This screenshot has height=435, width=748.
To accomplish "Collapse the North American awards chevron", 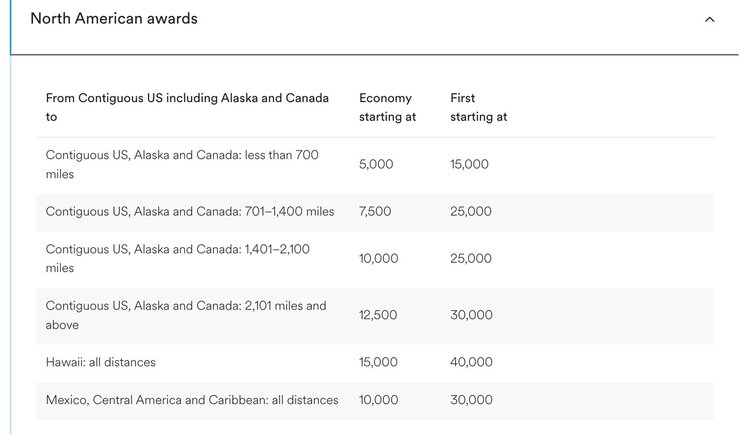I will pyautogui.click(x=709, y=20).
